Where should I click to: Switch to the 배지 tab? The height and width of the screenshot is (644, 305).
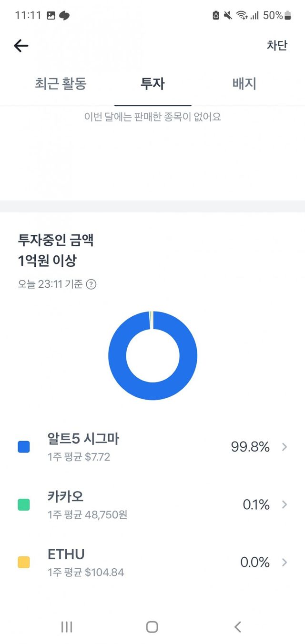pos(244,84)
